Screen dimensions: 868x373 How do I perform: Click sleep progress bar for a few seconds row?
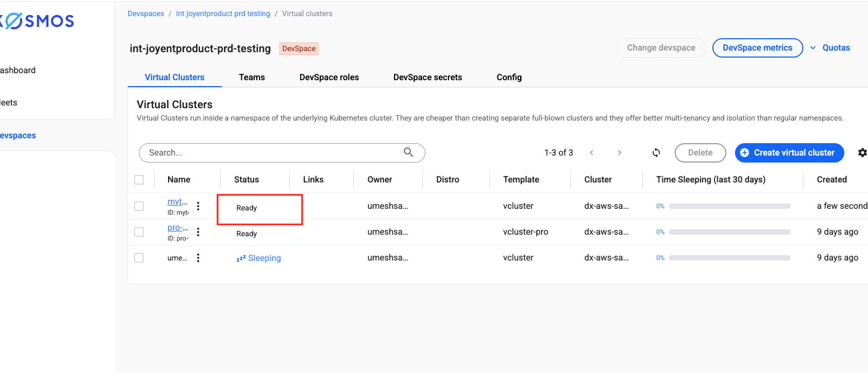(730, 206)
